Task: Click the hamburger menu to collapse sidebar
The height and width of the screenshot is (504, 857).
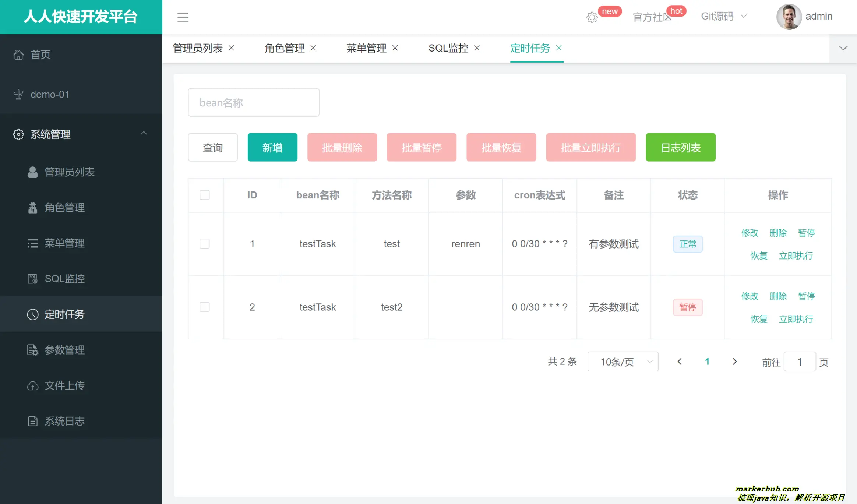Action: (x=183, y=17)
